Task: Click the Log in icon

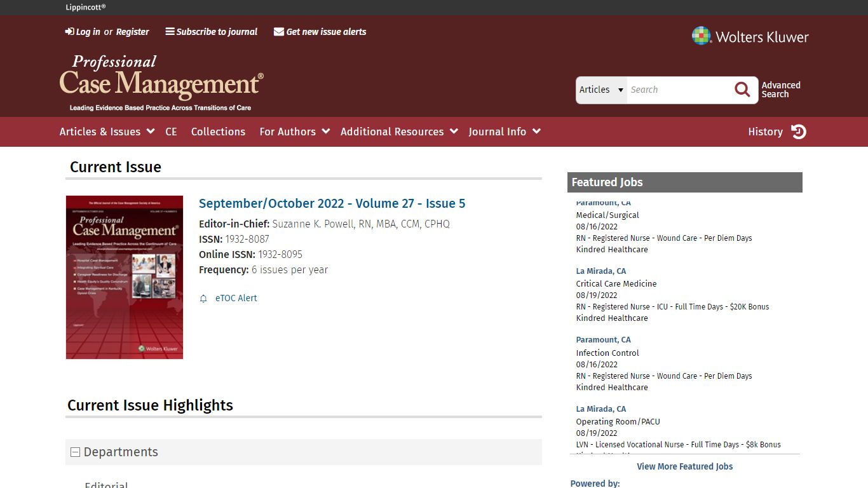Action: [69, 32]
